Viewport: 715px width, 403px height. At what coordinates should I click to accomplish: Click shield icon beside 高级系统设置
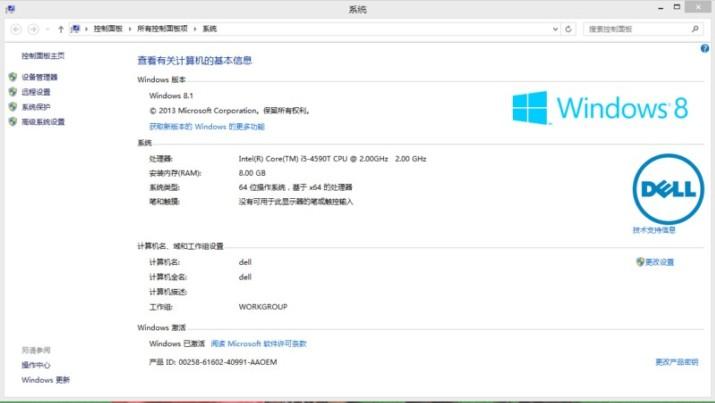(13, 122)
